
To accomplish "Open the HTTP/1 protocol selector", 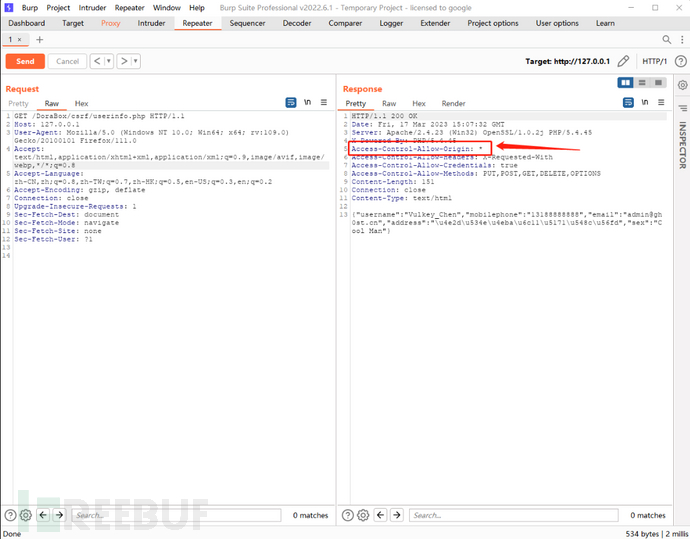I will coord(654,61).
